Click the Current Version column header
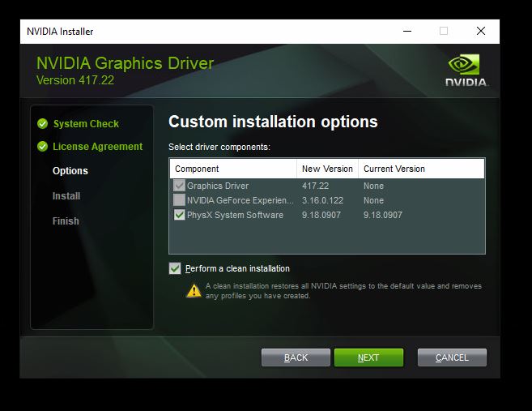The image size is (532, 411). point(421,169)
